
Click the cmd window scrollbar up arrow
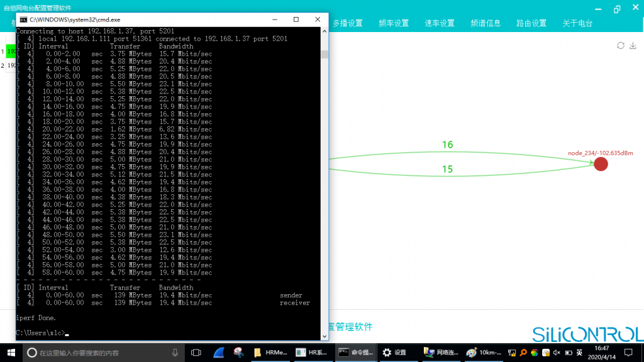coord(325,31)
